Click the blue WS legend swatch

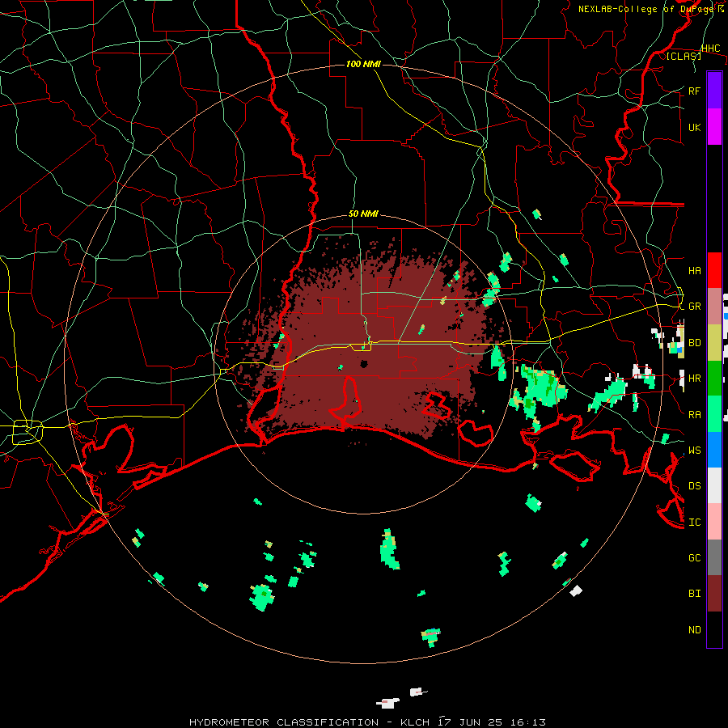[x=714, y=450]
